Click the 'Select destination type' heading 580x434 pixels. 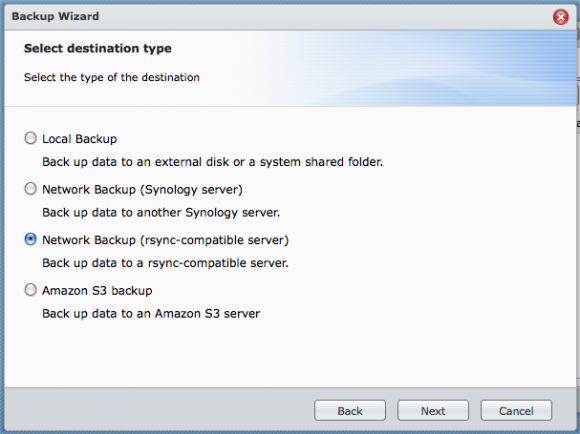tap(98, 48)
